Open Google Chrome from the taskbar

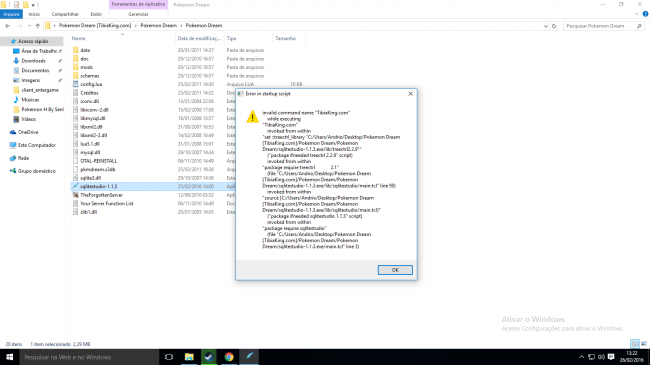[x=229, y=357]
